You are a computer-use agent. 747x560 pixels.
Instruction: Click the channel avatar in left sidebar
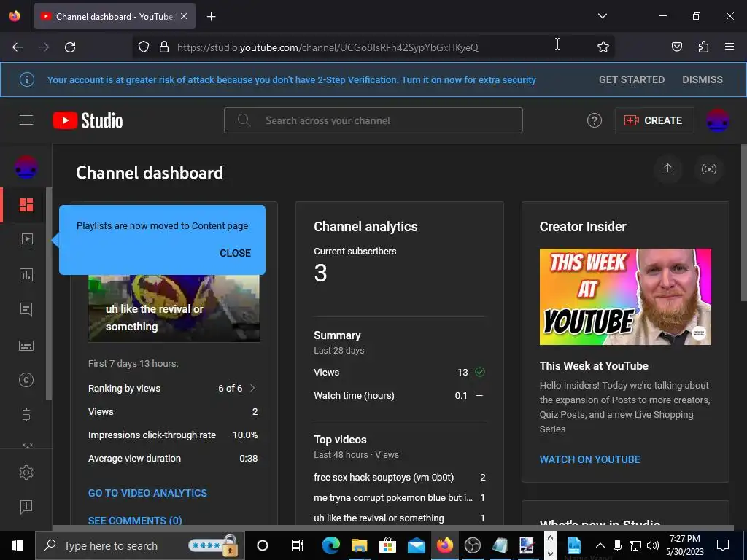click(26, 167)
